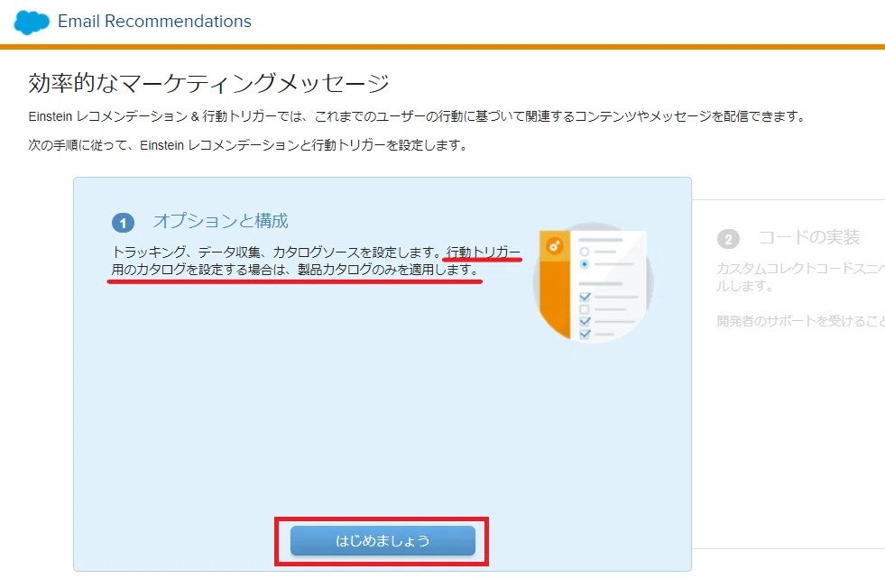
Task: Click the checklist illustration in step 1
Action: (593, 282)
